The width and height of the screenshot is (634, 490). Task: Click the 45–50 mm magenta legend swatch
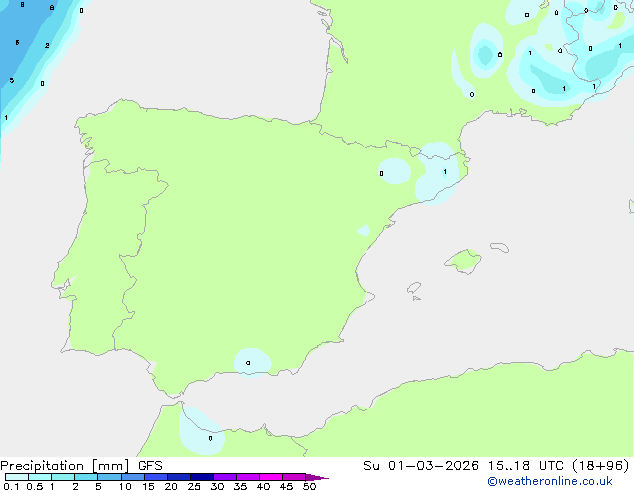294,477
